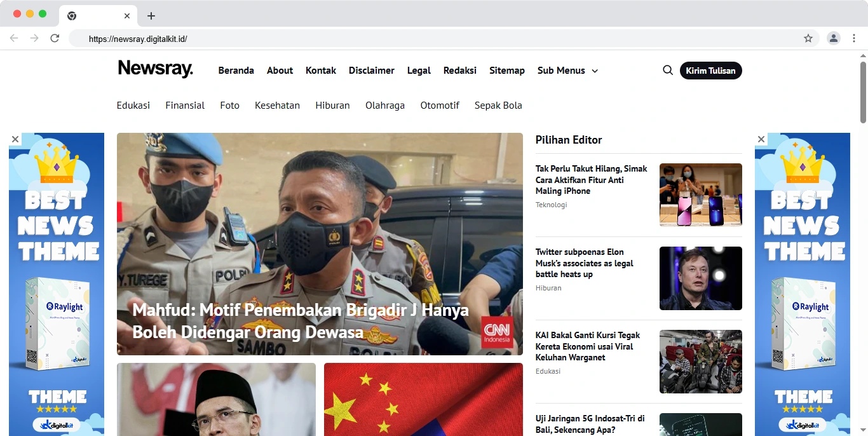Open the About menu item
Screen dimensions: 868x436
click(x=280, y=71)
